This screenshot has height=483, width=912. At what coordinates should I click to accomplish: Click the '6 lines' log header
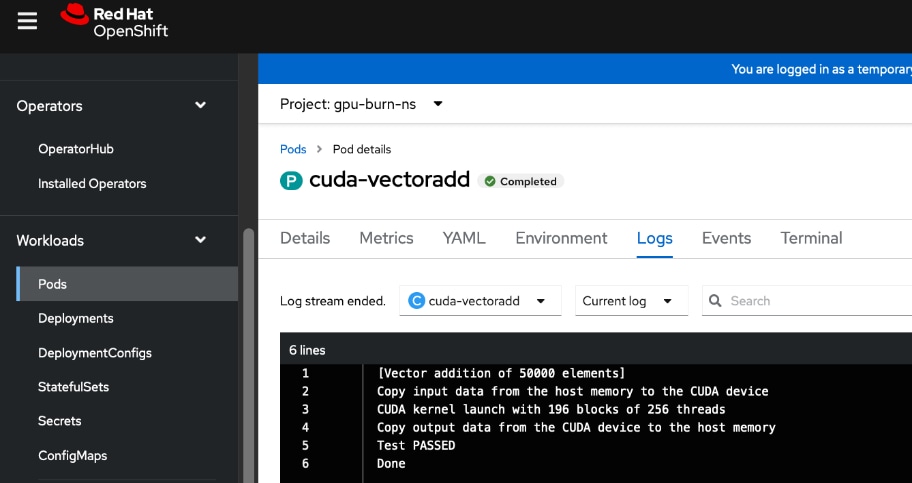[x=307, y=350]
